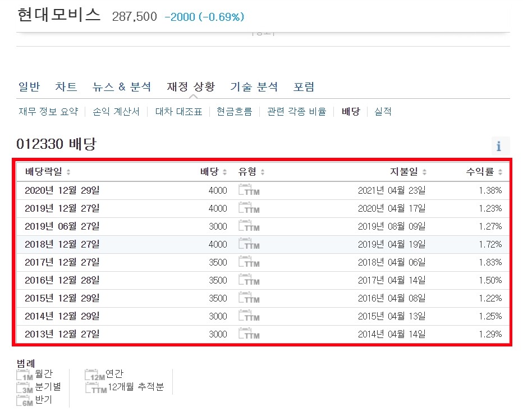Click TTM icon in 2014년 12월 29일 row
This screenshot has height=420, width=523.
tap(249, 316)
